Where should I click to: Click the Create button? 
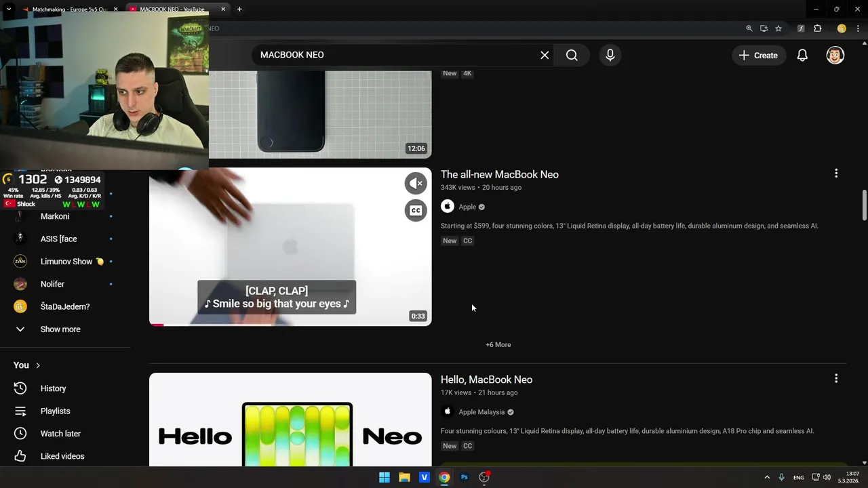pos(759,55)
